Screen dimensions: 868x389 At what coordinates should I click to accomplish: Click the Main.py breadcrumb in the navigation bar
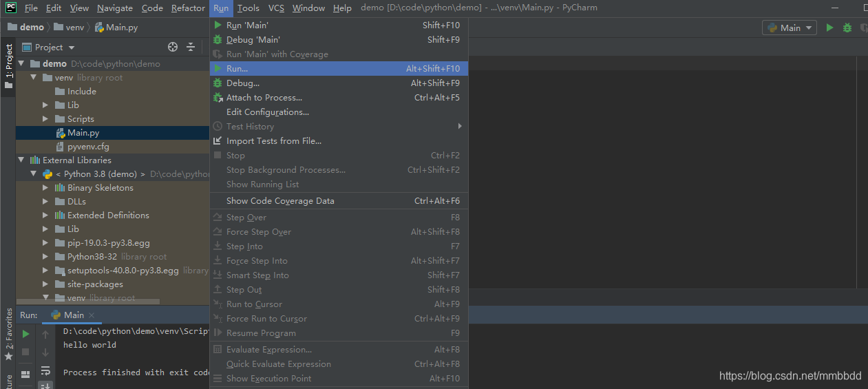click(x=116, y=28)
